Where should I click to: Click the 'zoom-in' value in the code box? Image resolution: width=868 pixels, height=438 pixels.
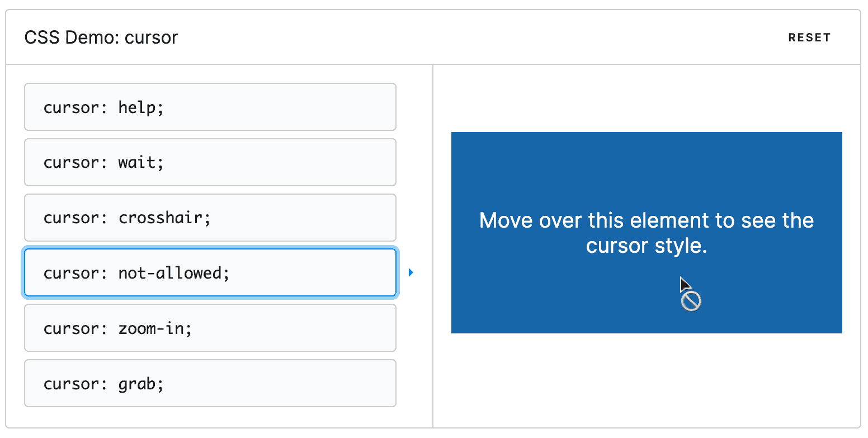(x=150, y=328)
